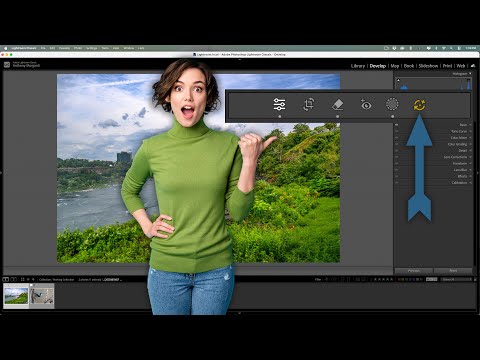Image resolution: width=480 pixels, height=360 pixels.
Task: Click the yellow AI refresh tool icon
Action: [x=419, y=105]
